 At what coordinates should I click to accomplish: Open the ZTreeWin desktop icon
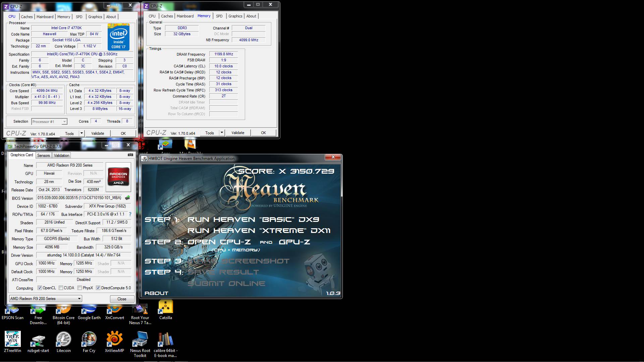(12, 342)
